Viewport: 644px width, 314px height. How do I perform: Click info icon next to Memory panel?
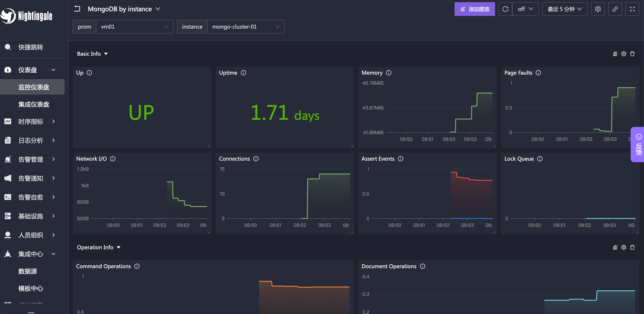click(389, 73)
